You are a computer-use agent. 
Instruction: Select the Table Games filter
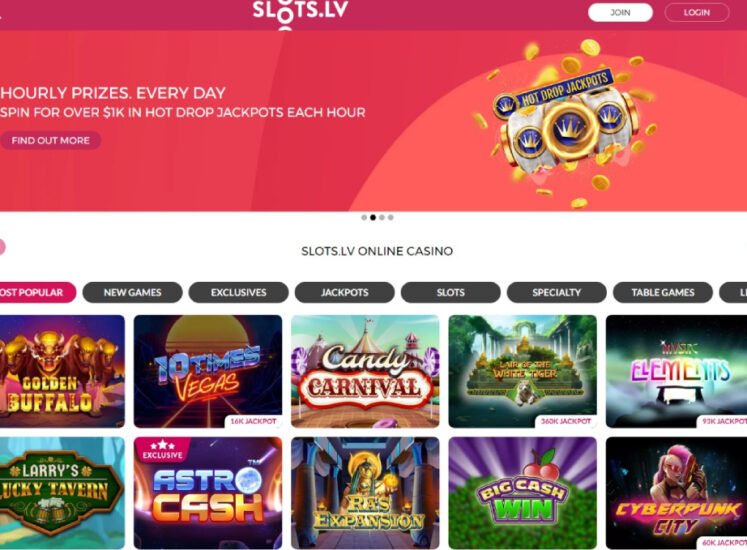point(663,292)
